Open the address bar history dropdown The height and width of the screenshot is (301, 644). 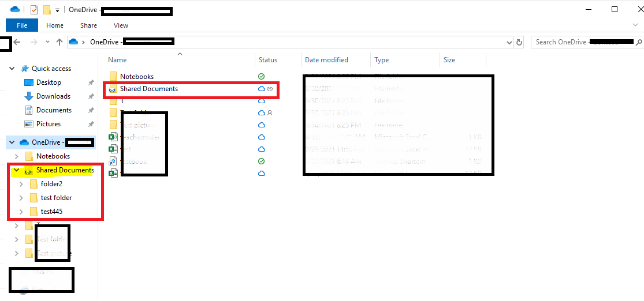pos(509,42)
